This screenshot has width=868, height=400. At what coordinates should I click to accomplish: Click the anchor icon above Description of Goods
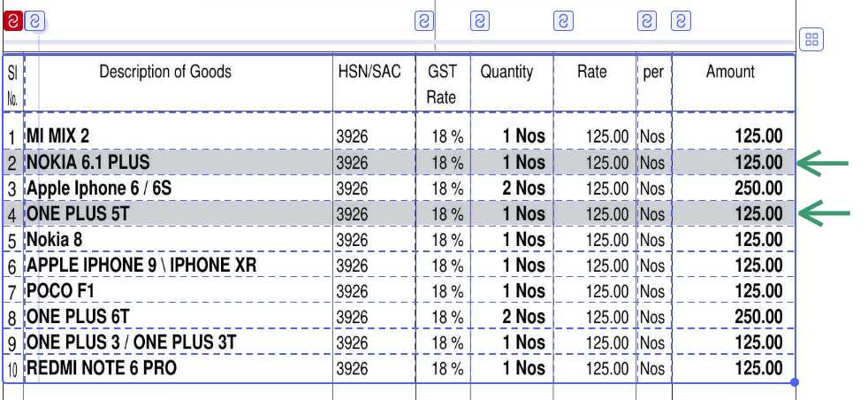(34, 21)
